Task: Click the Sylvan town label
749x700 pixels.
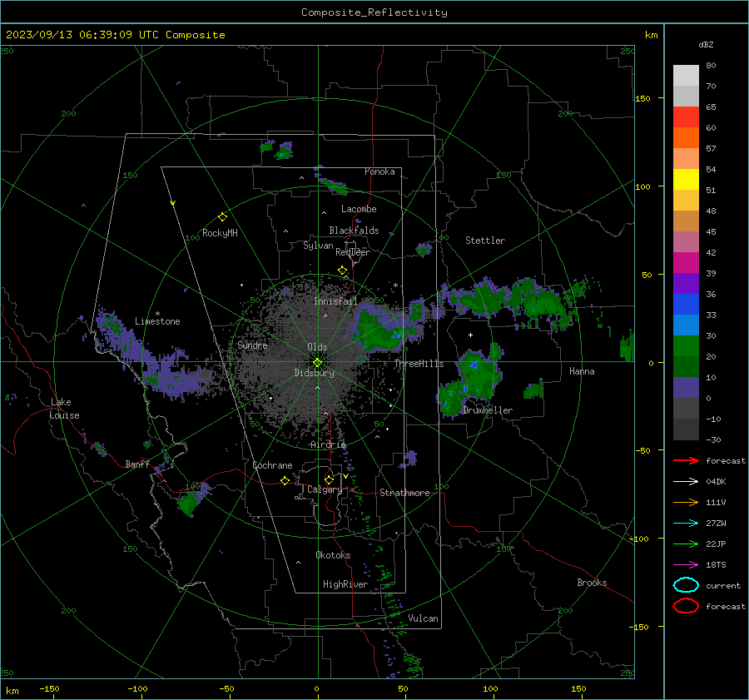Action: click(318, 246)
